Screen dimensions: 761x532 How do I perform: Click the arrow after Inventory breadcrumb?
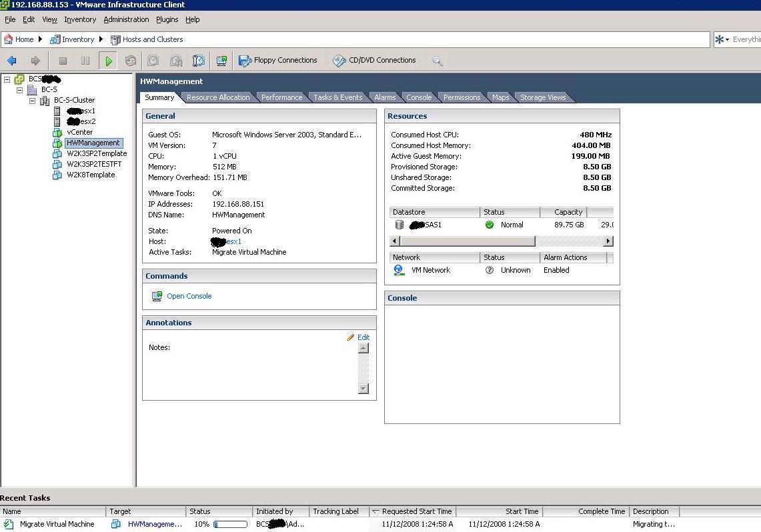coord(101,39)
